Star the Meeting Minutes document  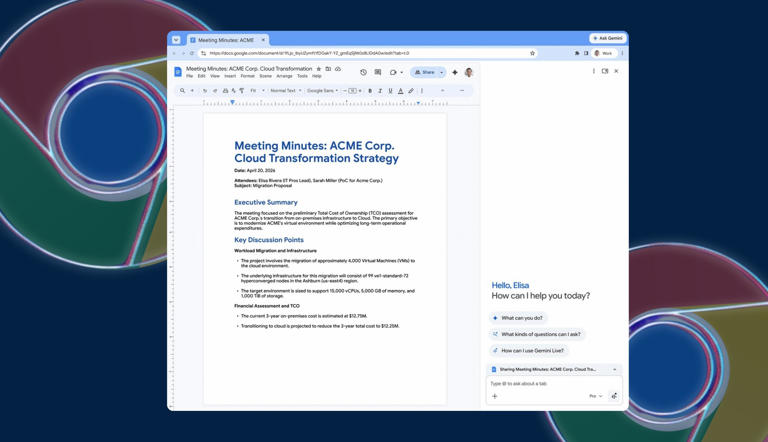(x=319, y=69)
